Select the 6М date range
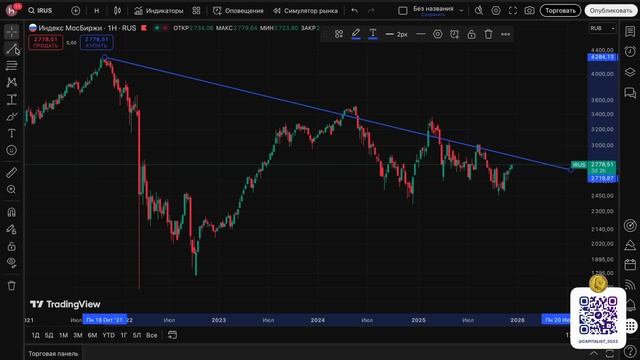Image resolution: width=640 pixels, height=360 pixels. pyautogui.click(x=92, y=335)
